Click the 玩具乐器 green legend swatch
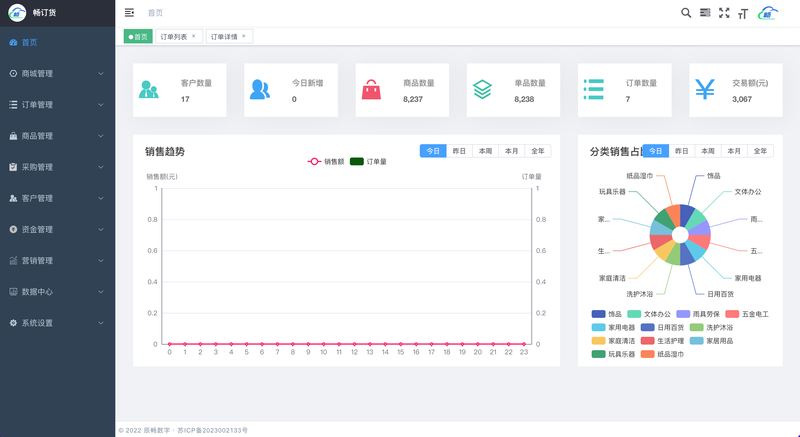The width and height of the screenshot is (800, 437). [598, 354]
